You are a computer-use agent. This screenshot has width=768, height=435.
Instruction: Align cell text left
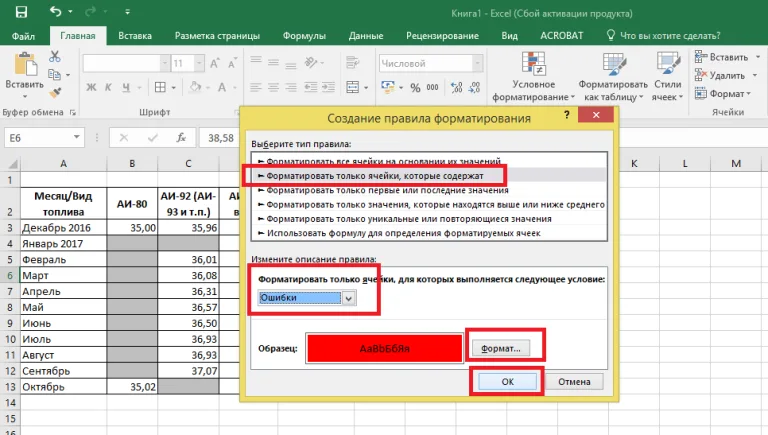256,87
